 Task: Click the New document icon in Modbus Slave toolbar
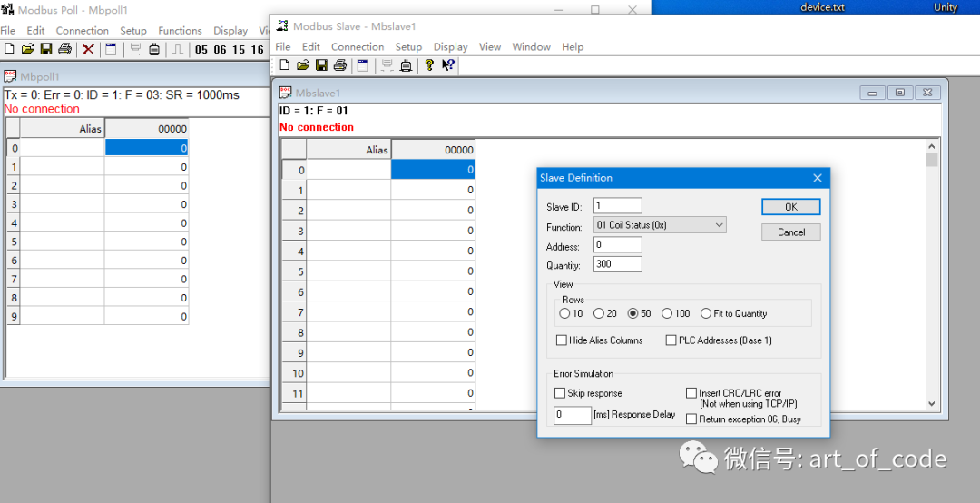(x=284, y=65)
